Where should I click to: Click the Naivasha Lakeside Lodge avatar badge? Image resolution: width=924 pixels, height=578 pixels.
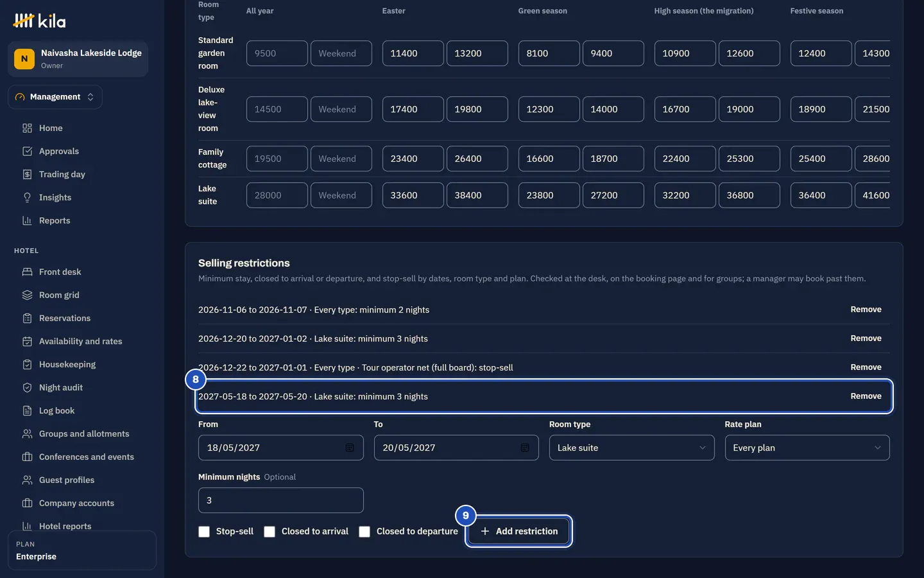tap(24, 58)
